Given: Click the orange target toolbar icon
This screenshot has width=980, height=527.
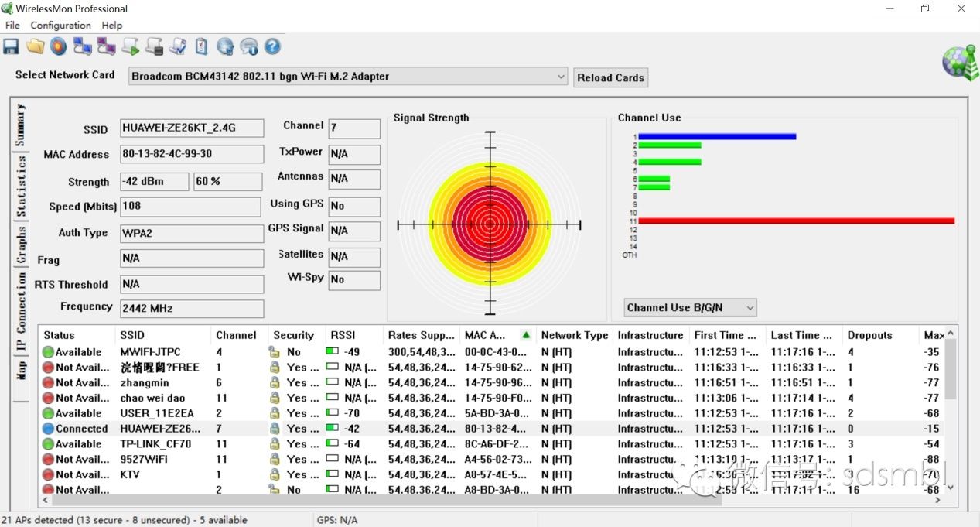Looking at the screenshot, I should point(59,46).
